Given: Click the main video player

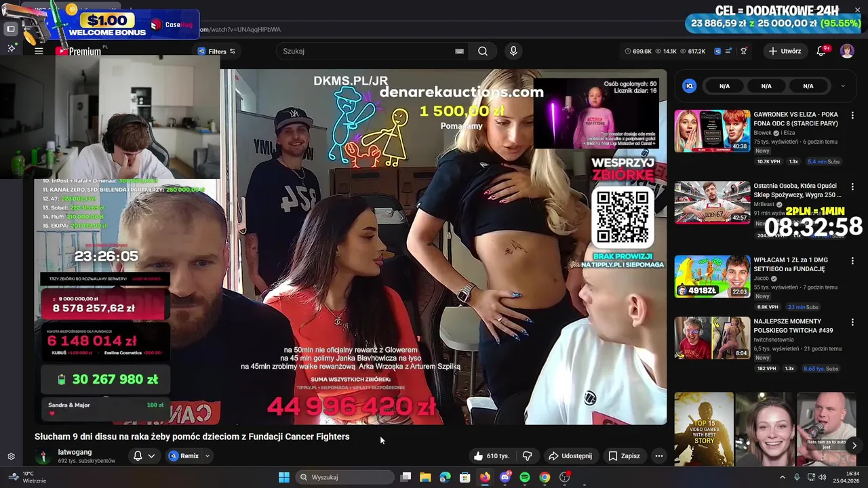Looking at the screenshot, I should coord(351,247).
